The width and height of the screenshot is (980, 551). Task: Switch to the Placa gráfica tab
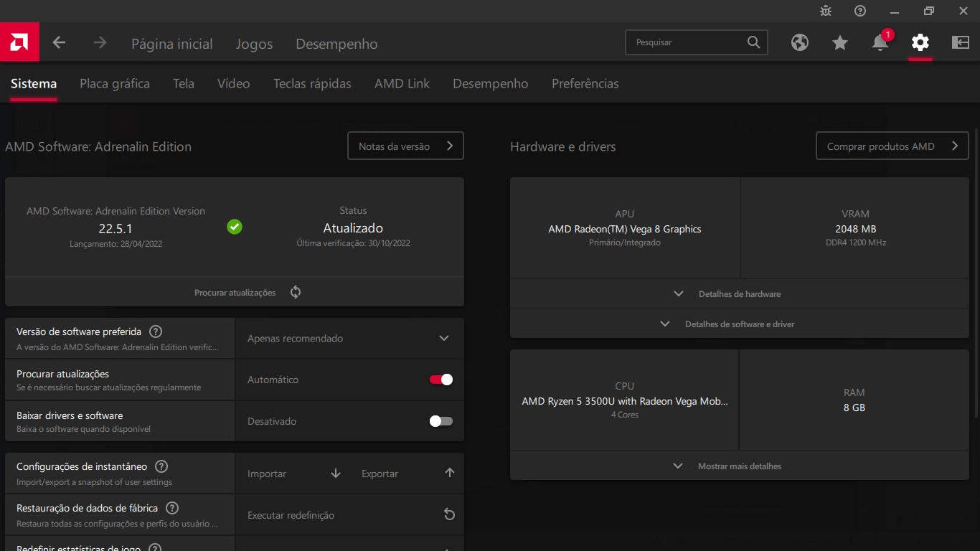pyautogui.click(x=115, y=84)
